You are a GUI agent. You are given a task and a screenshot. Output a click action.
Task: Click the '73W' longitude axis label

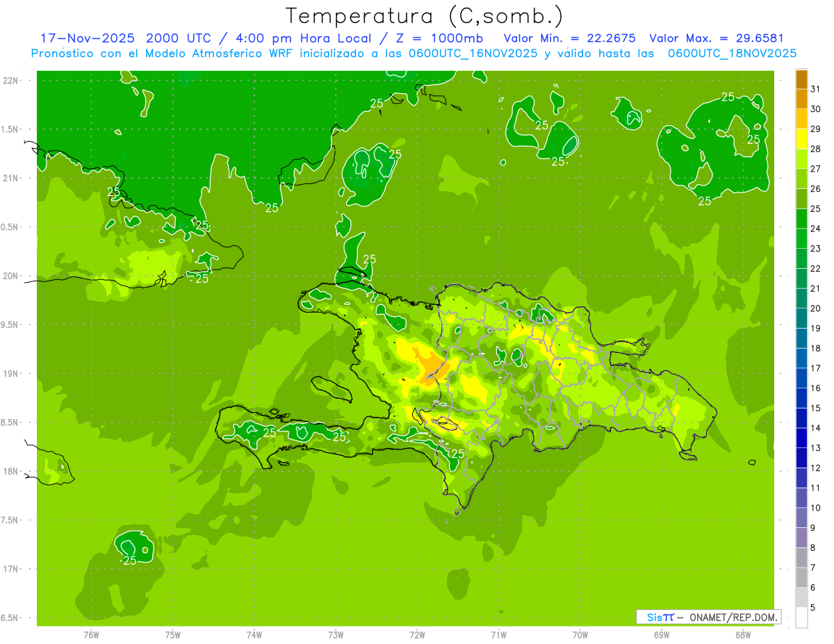336,635
